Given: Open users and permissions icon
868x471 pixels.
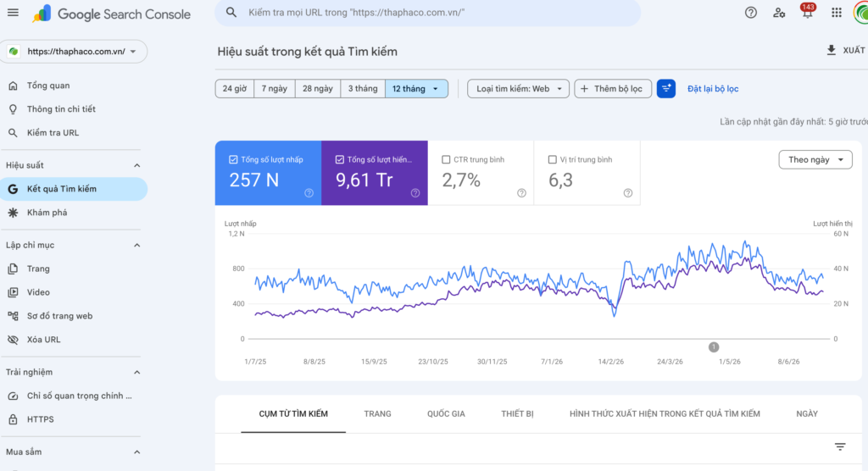Looking at the screenshot, I should [779, 12].
